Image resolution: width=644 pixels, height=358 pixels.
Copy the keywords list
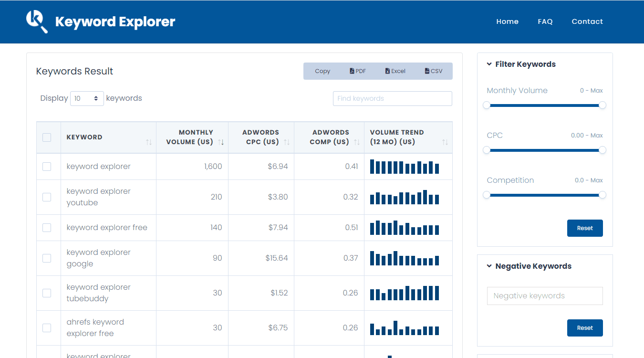tap(322, 71)
